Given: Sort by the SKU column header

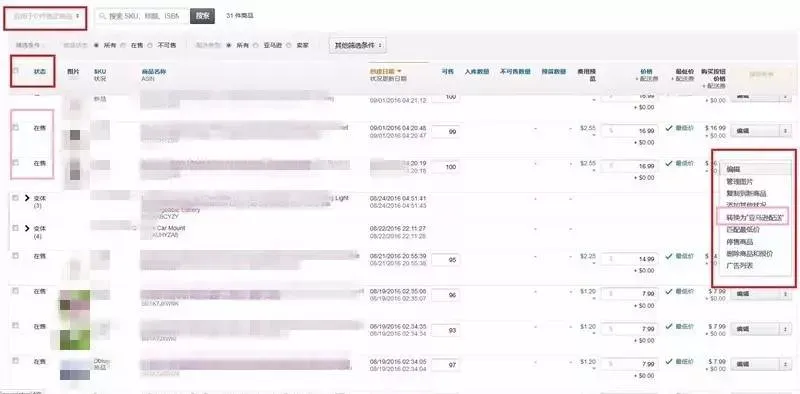Looking at the screenshot, I should coord(99,72).
